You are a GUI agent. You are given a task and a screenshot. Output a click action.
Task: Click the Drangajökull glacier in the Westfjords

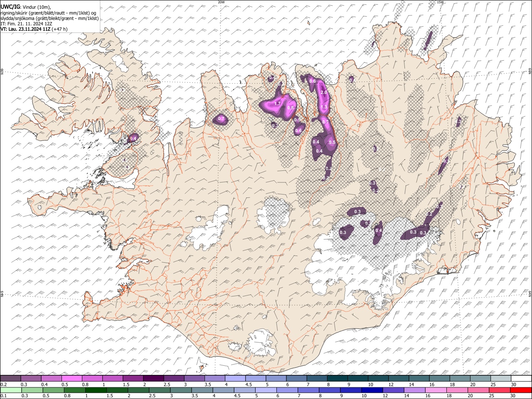121,62
